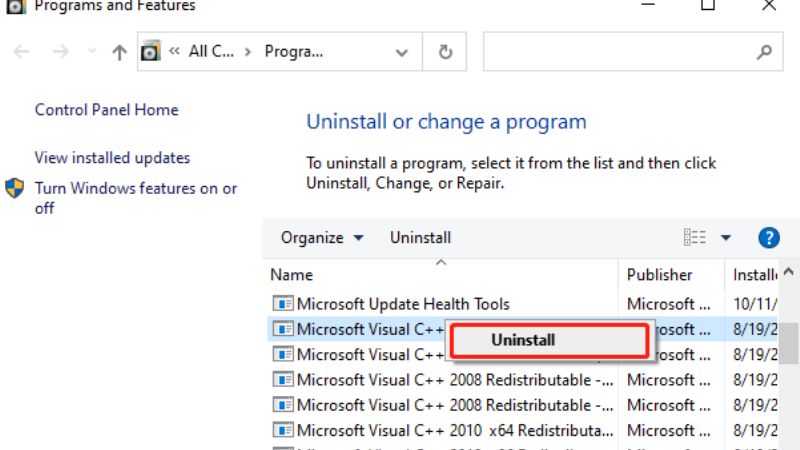800x450 pixels.
Task: Open View installed updates link
Action: (112, 158)
